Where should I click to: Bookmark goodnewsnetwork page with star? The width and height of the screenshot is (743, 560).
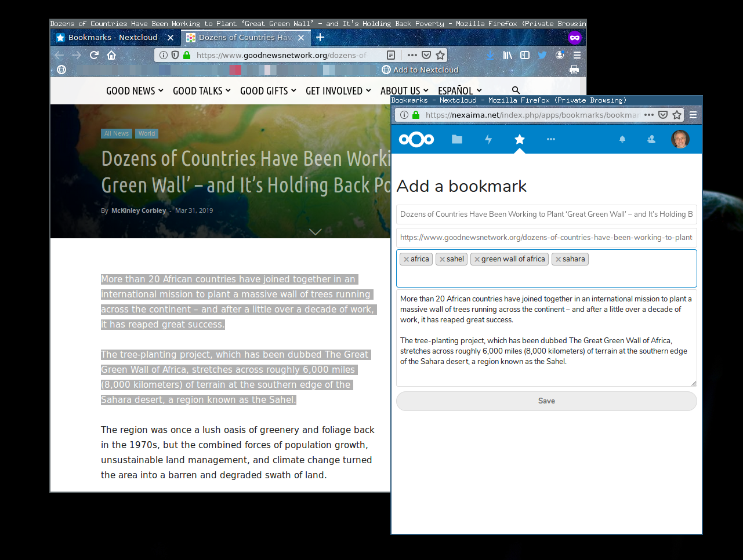point(440,55)
